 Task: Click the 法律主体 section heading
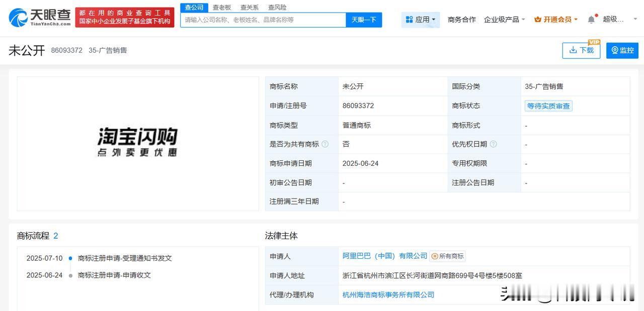(x=281, y=236)
